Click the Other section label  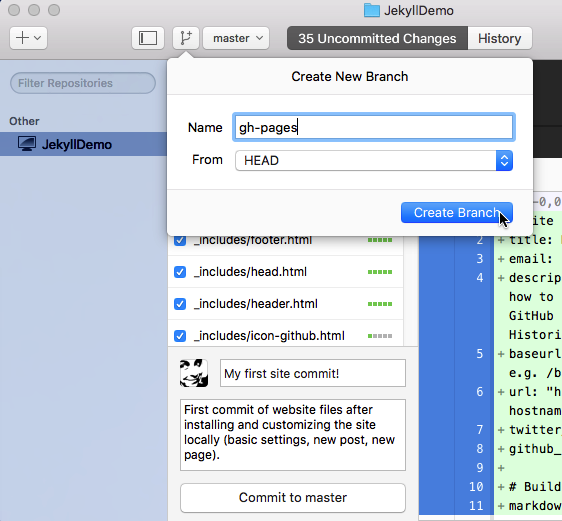tap(24, 121)
